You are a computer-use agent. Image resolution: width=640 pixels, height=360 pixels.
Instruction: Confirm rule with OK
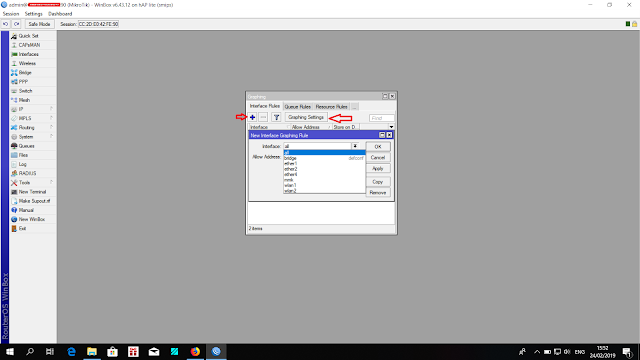tap(378, 147)
